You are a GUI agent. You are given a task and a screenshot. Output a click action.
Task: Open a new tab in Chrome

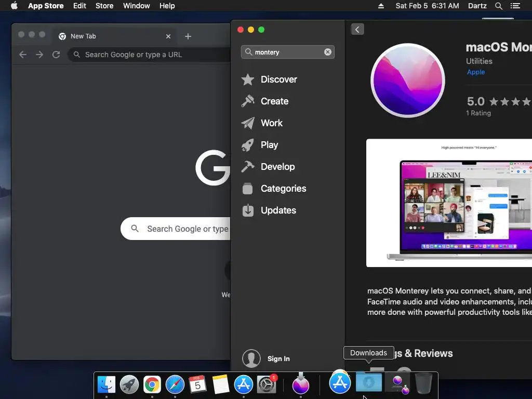[188, 36]
